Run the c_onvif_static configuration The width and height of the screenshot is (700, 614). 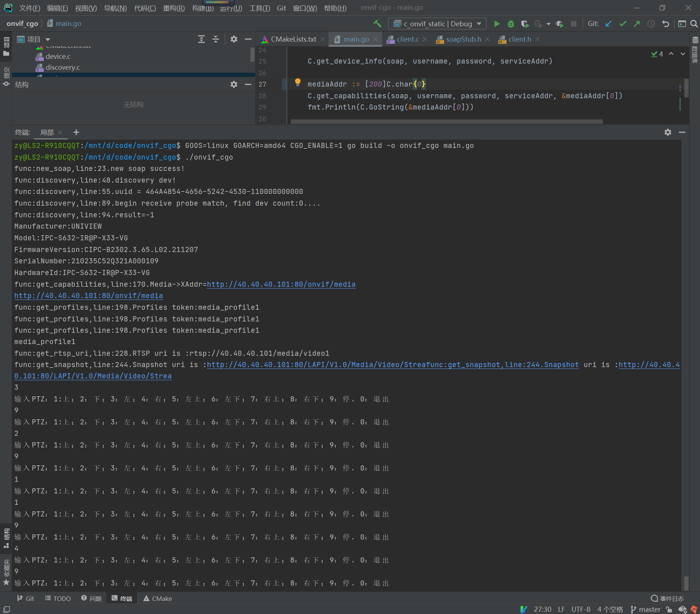point(497,24)
